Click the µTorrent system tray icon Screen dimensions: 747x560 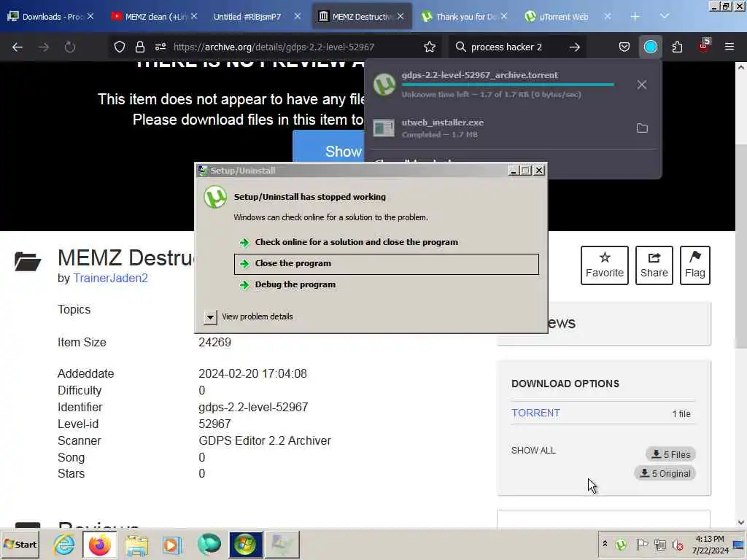pos(621,544)
